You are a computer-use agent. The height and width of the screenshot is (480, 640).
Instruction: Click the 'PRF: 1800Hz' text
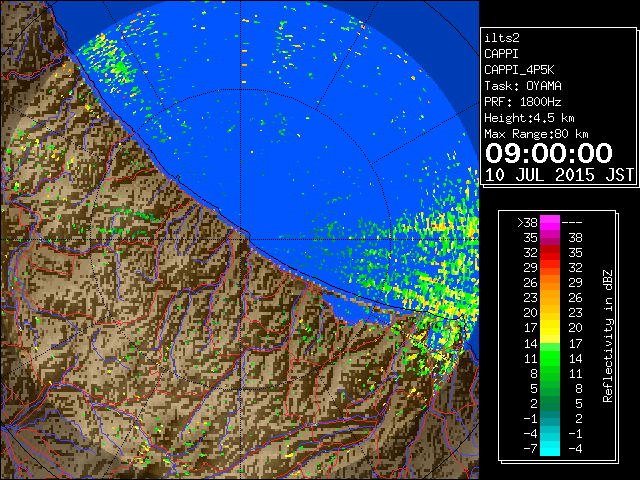pyautogui.click(x=522, y=102)
